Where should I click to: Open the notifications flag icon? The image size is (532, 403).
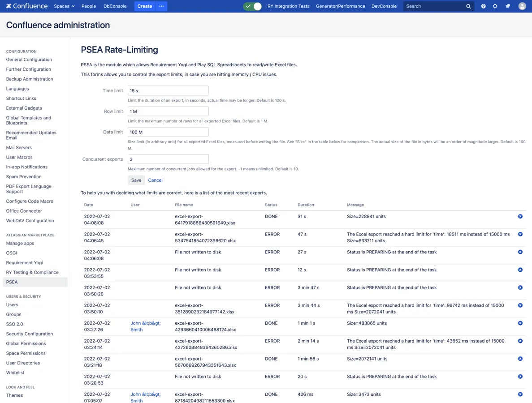507,6
